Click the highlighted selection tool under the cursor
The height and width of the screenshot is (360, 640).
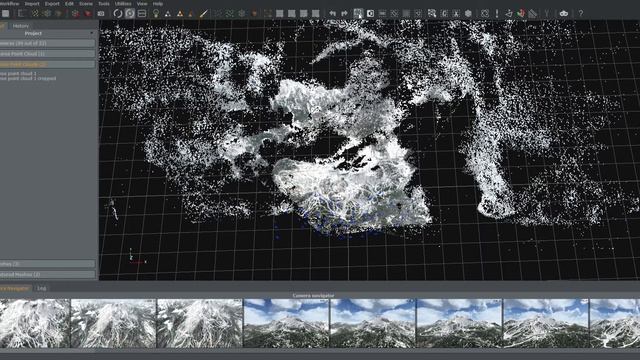[x=358, y=13]
